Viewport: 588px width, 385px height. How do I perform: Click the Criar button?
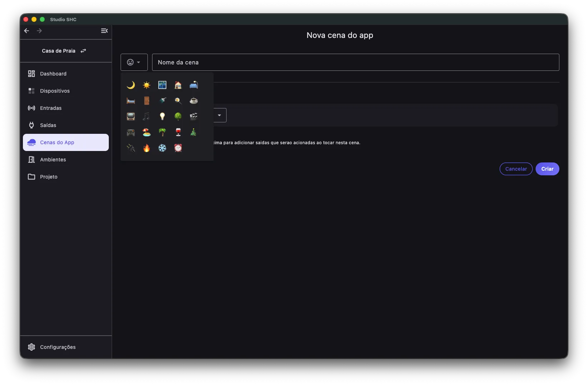tap(547, 169)
